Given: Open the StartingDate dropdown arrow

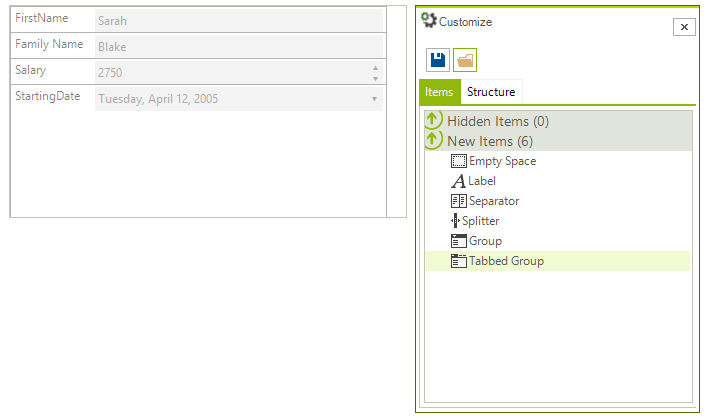Looking at the screenshot, I should (x=374, y=99).
